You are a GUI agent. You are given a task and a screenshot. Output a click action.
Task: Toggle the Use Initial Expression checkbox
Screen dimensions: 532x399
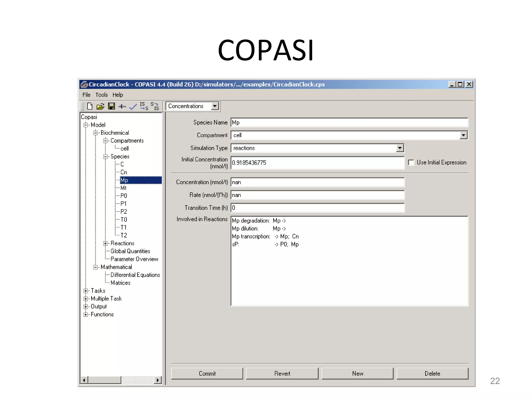[x=411, y=163]
